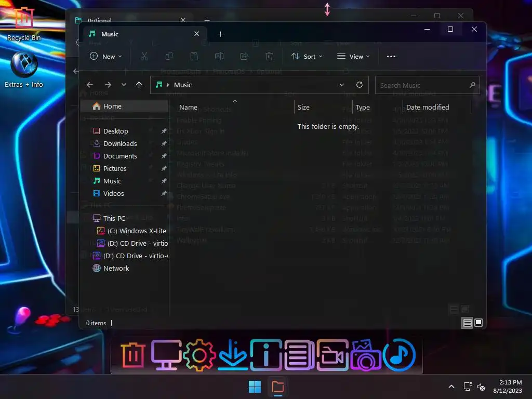Open documents list icon in dock
Image resolution: width=532 pixels, height=399 pixels.
[x=299, y=355]
